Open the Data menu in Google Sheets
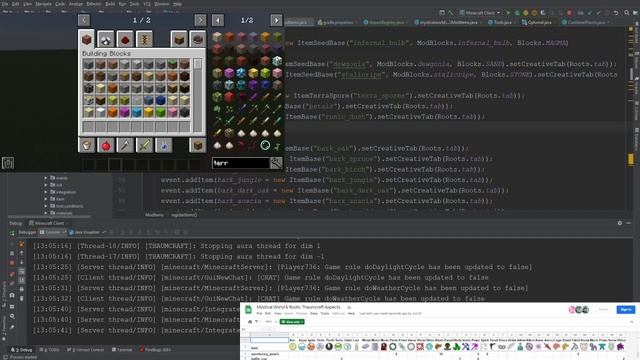 coord(313,313)
